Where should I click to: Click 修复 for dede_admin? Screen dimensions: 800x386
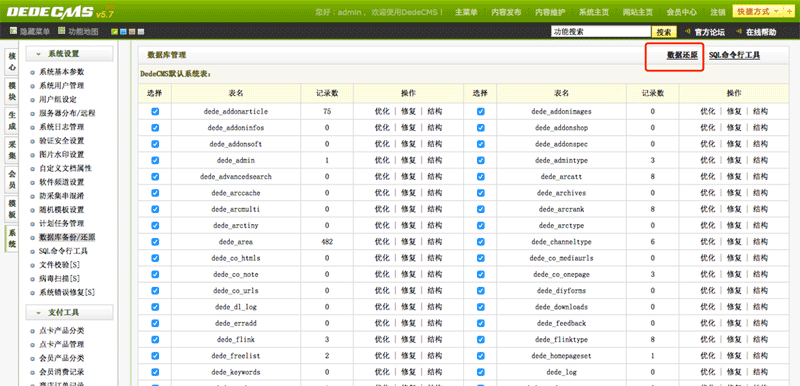(408, 160)
